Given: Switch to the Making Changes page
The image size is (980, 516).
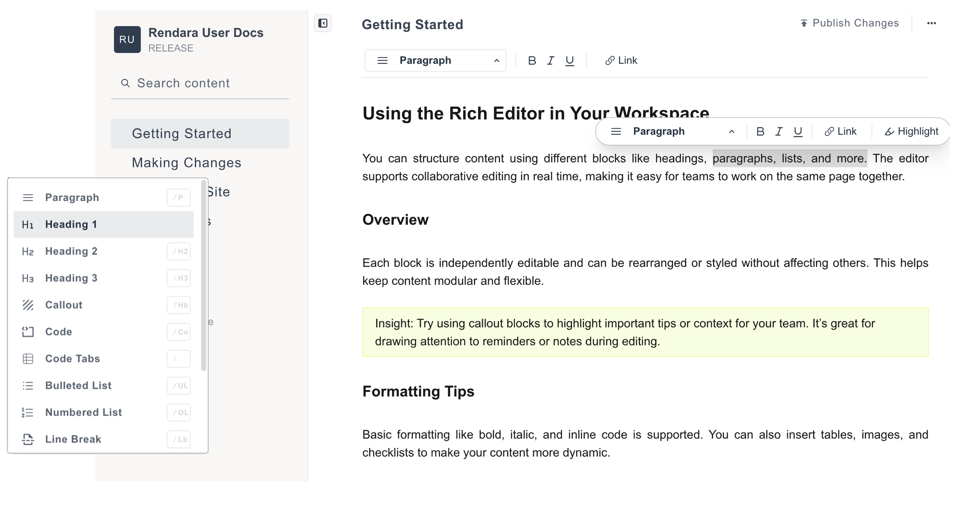Looking at the screenshot, I should (187, 163).
